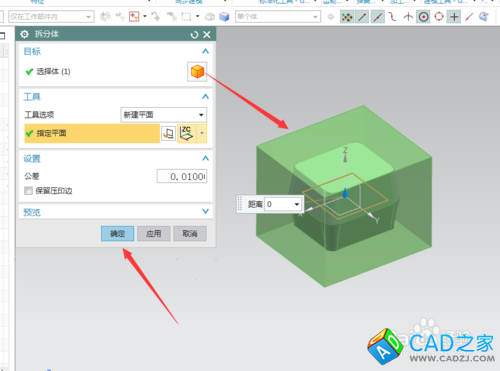This screenshot has width=500, height=371.
Task: Click the 距离 value input
Action: [x=279, y=204]
